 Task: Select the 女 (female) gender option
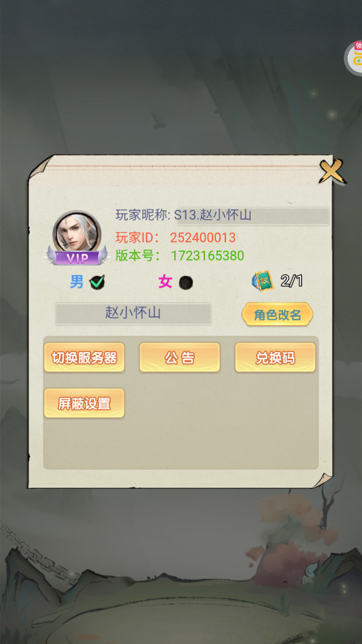pos(186,282)
